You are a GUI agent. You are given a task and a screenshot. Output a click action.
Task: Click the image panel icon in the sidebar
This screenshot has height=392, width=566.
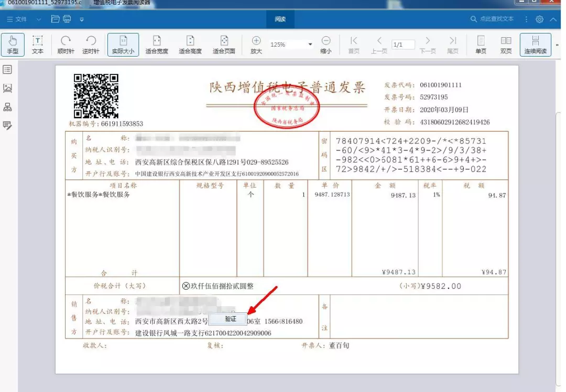[7, 88]
